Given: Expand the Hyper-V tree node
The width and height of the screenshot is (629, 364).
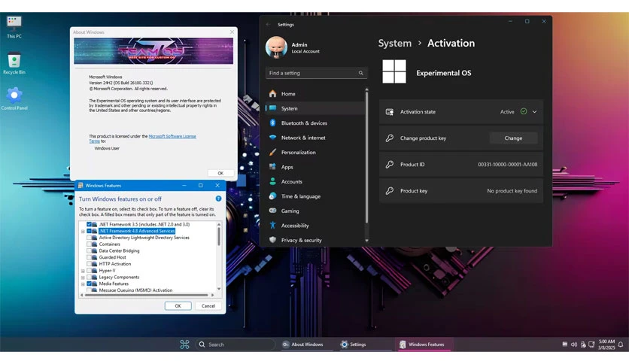Looking at the screenshot, I should coord(83,271).
